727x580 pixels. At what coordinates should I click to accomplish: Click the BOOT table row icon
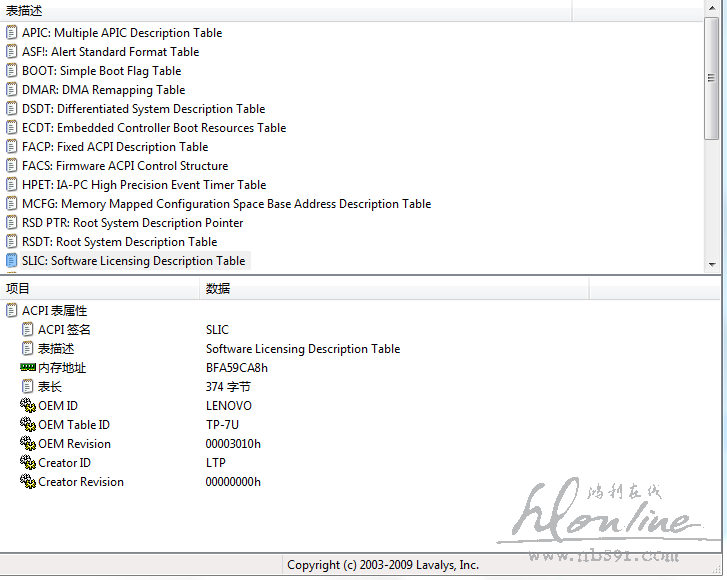point(12,71)
